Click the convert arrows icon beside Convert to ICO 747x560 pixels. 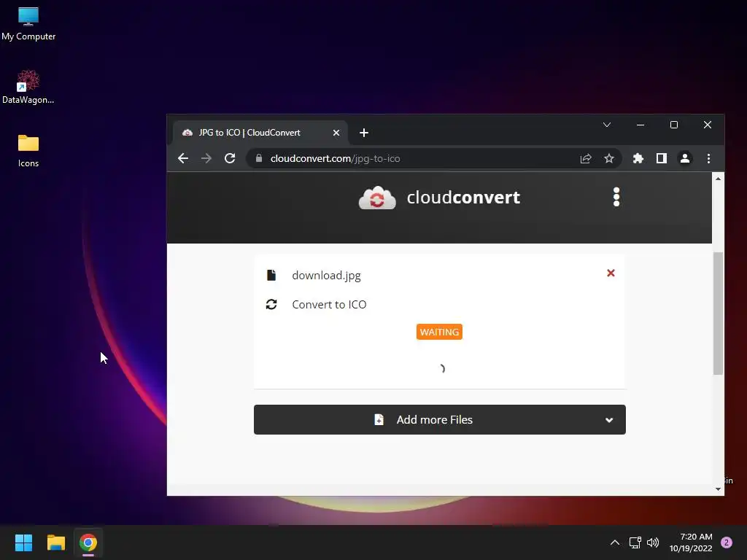point(271,304)
